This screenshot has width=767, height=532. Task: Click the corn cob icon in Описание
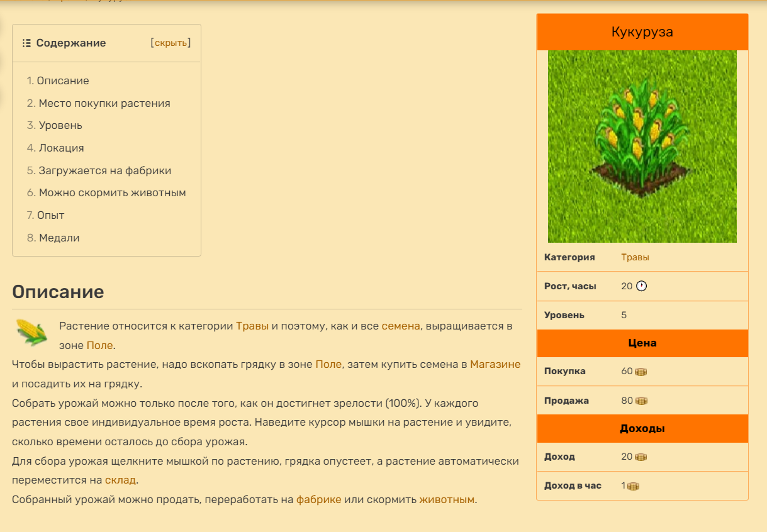pos(31,331)
